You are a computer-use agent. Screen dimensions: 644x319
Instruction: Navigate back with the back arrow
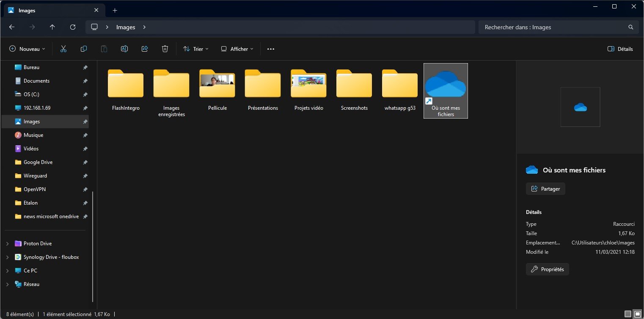point(12,27)
